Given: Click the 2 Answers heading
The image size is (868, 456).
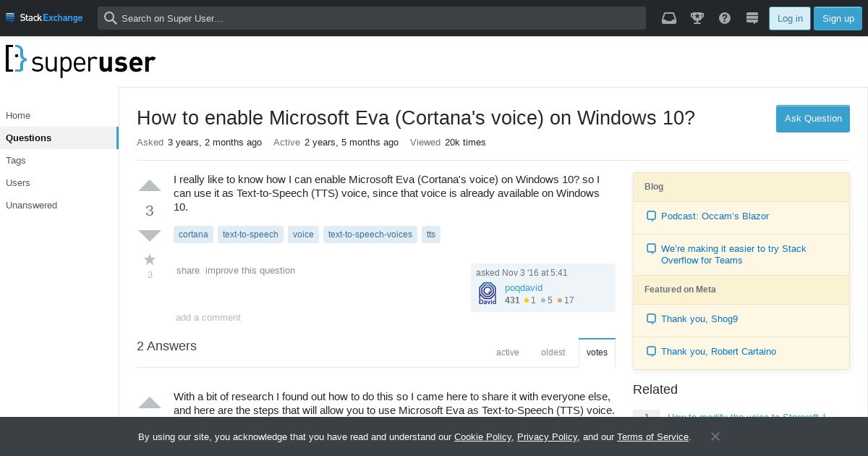Looking at the screenshot, I should coord(166,346).
